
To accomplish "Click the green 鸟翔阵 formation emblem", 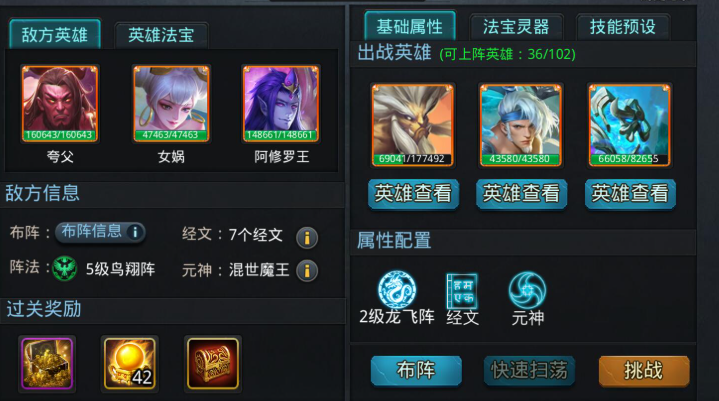I will coord(65,268).
